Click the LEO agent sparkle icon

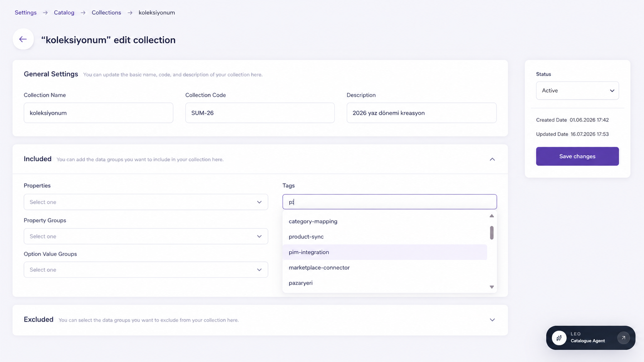tap(559, 338)
